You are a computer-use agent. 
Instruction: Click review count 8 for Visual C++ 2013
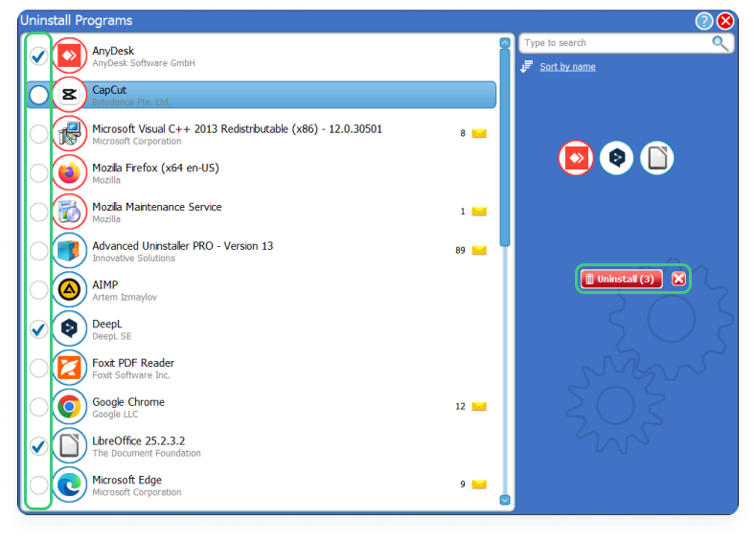463,133
